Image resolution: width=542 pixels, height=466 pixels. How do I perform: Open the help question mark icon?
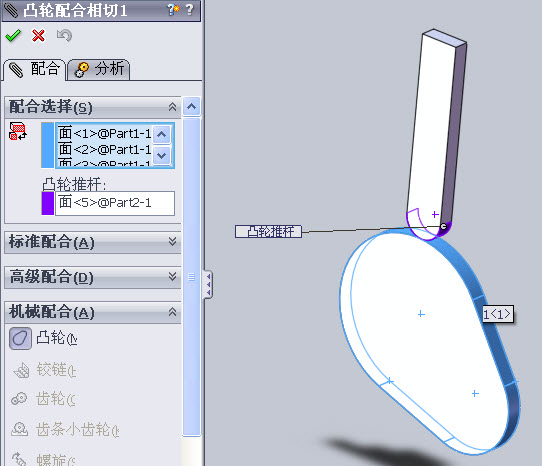(x=189, y=9)
